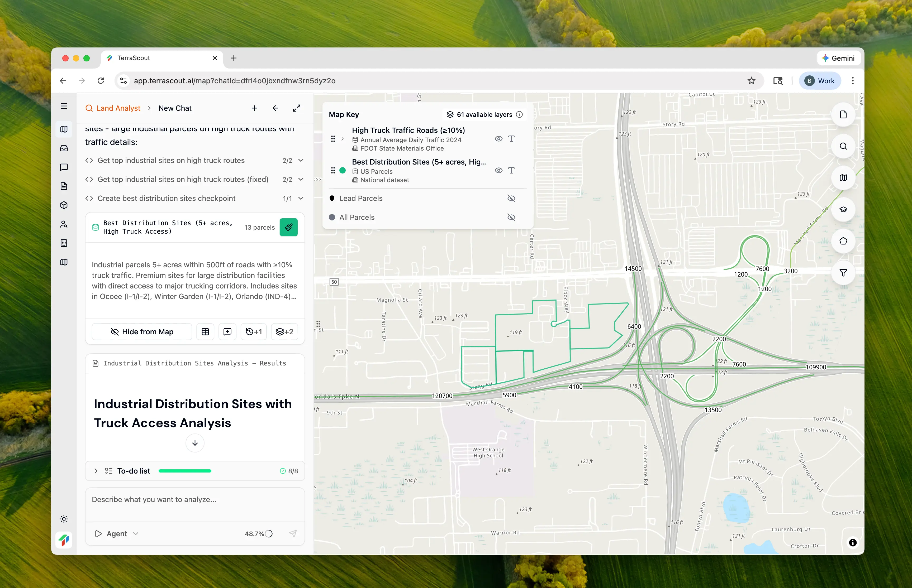Show the hidden All Parcels layer
Viewport: 912px width, 588px height.
(511, 217)
